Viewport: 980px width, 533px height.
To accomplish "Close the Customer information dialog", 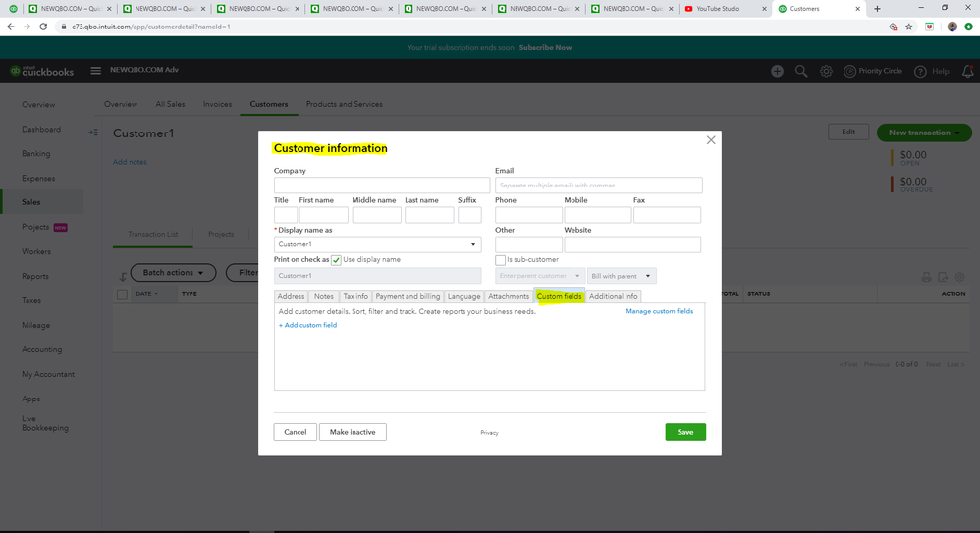I will pos(711,140).
